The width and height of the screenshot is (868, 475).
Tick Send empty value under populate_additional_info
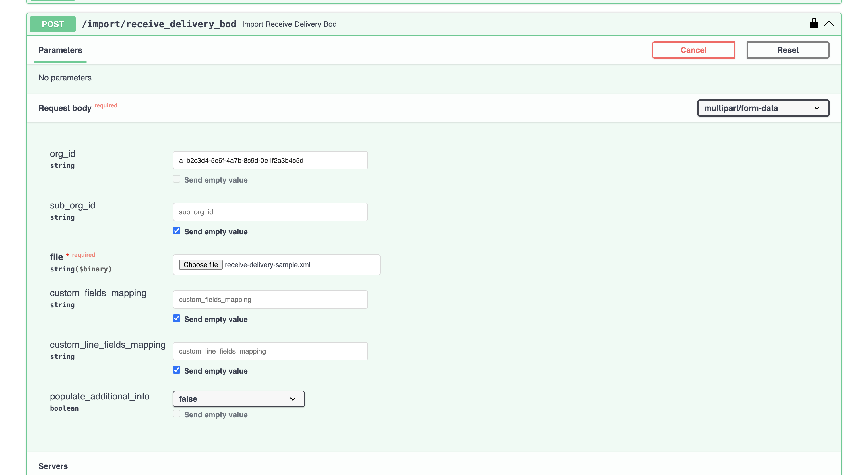(x=177, y=414)
